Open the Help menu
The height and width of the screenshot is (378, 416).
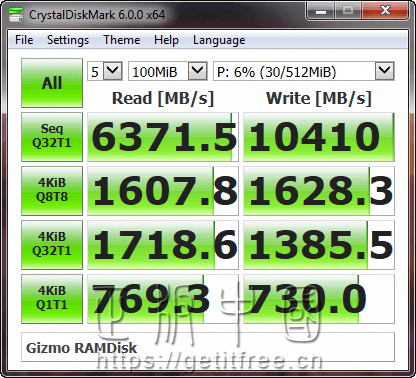coord(166,40)
